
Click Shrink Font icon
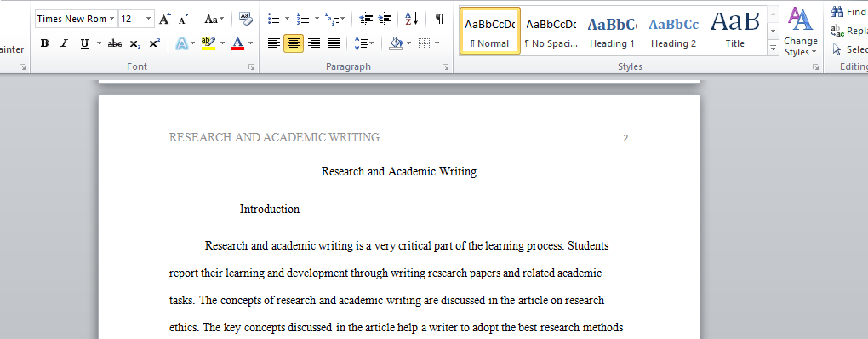pos(184,19)
